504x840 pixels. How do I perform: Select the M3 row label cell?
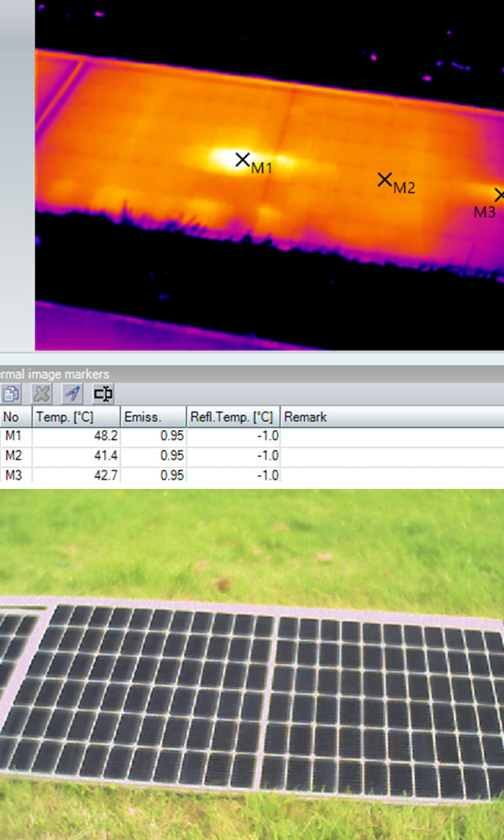[16, 475]
